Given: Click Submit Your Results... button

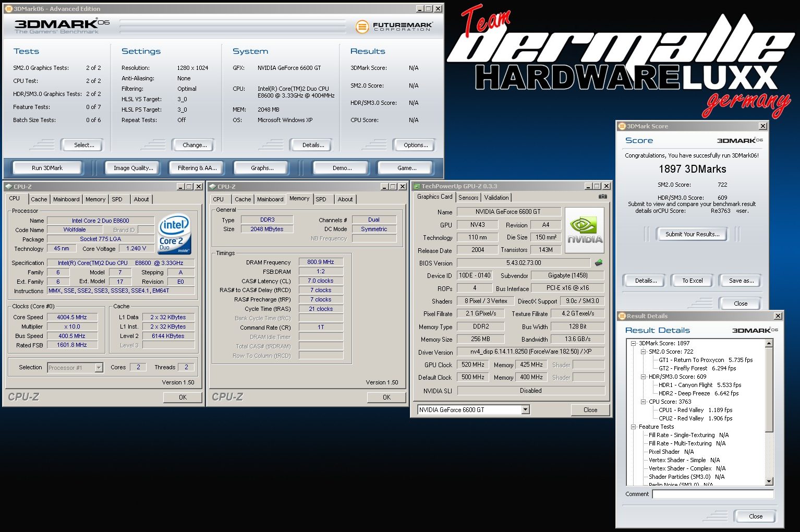Looking at the screenshot, I should (692, 234).
